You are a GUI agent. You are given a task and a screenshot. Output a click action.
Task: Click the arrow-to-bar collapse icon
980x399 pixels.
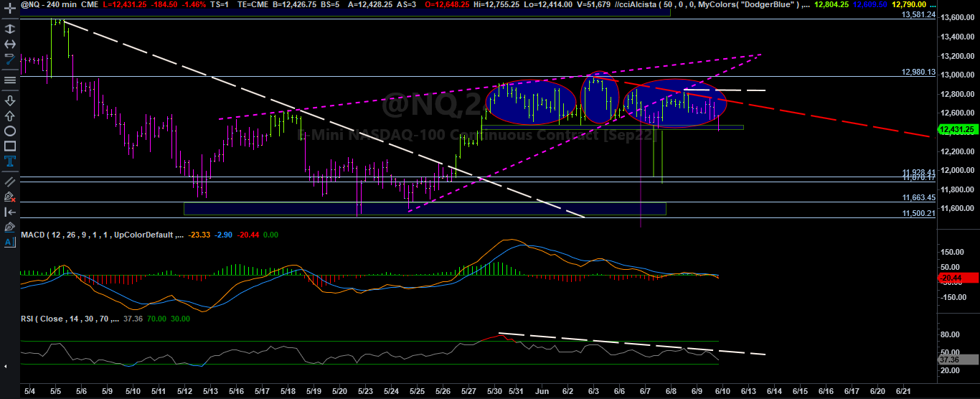point(10,212)
